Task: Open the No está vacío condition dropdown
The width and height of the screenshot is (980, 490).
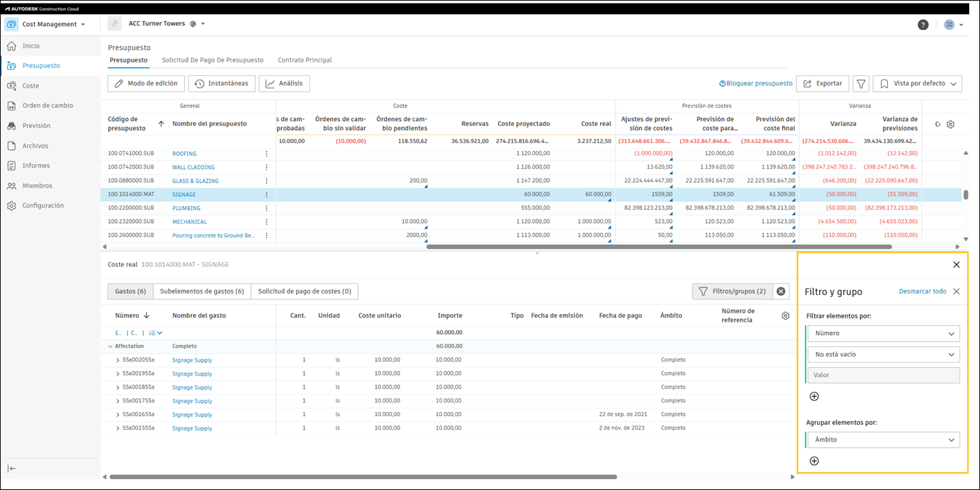Action: click(x=884, y=354)
